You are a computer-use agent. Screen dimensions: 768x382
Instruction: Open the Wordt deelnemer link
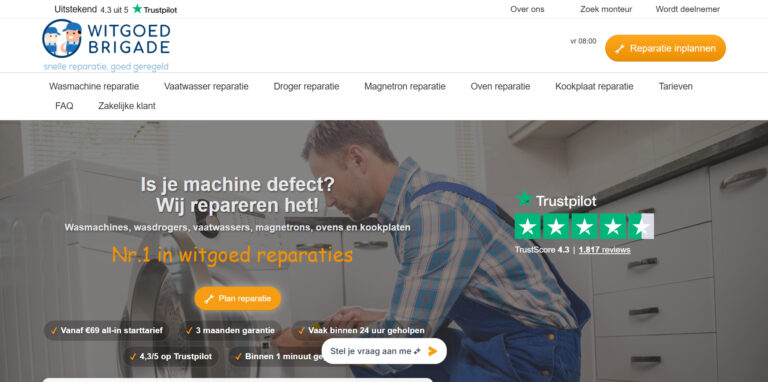coord(688,9)
